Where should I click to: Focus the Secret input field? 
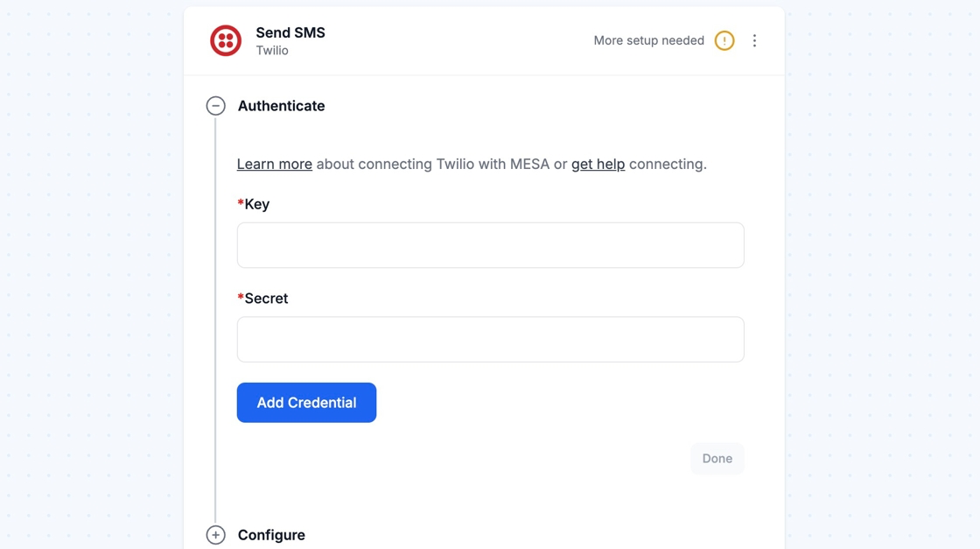pos(490,340)
